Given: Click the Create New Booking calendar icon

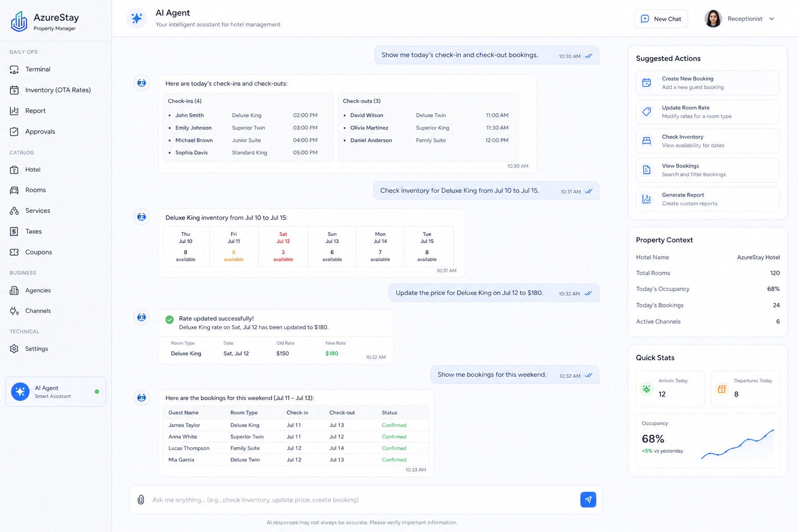Looking at the screenshot, I should point(647,83).
